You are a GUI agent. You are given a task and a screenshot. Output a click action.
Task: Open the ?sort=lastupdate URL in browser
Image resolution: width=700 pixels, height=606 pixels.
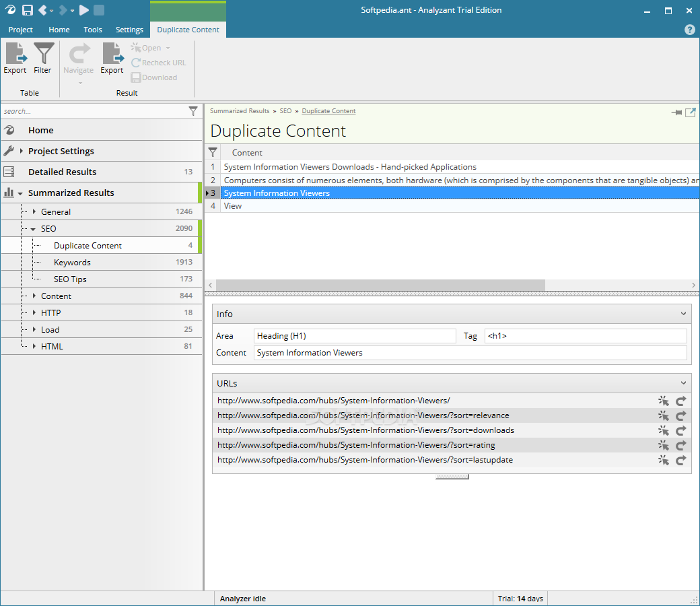[664, 460]
